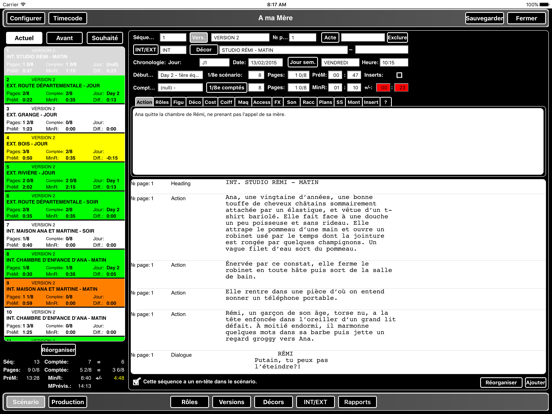
Task: Click Réorganiser below the sequence list
Action: pyautogui.click(x=58, y=350)
